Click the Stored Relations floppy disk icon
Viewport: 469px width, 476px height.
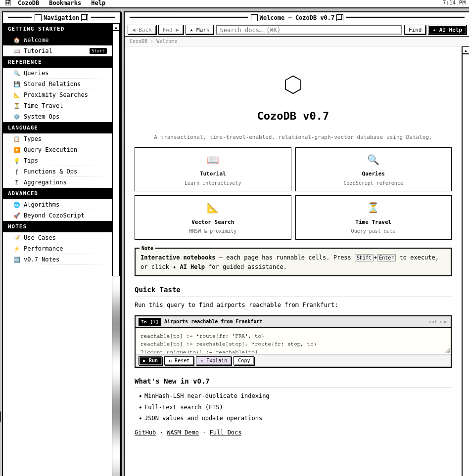tap(17, 84)
